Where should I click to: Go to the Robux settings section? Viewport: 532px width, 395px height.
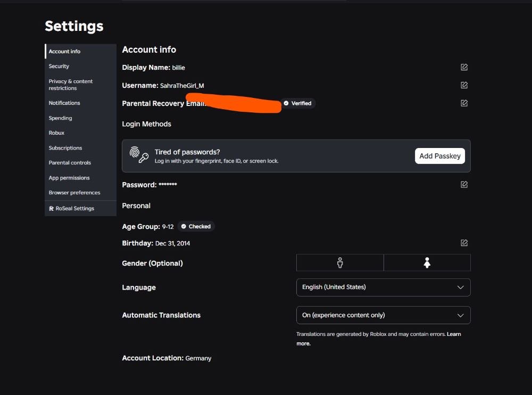pos(56,133)
